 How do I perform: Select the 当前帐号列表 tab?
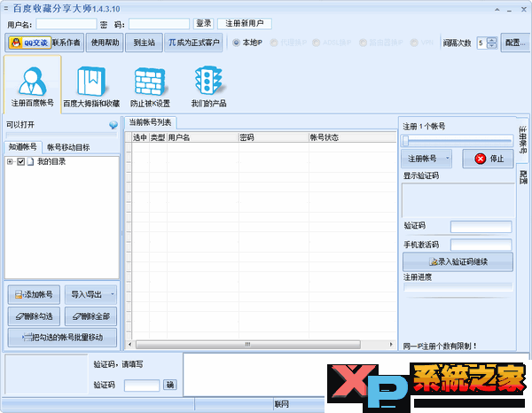(x=151, y=122)
